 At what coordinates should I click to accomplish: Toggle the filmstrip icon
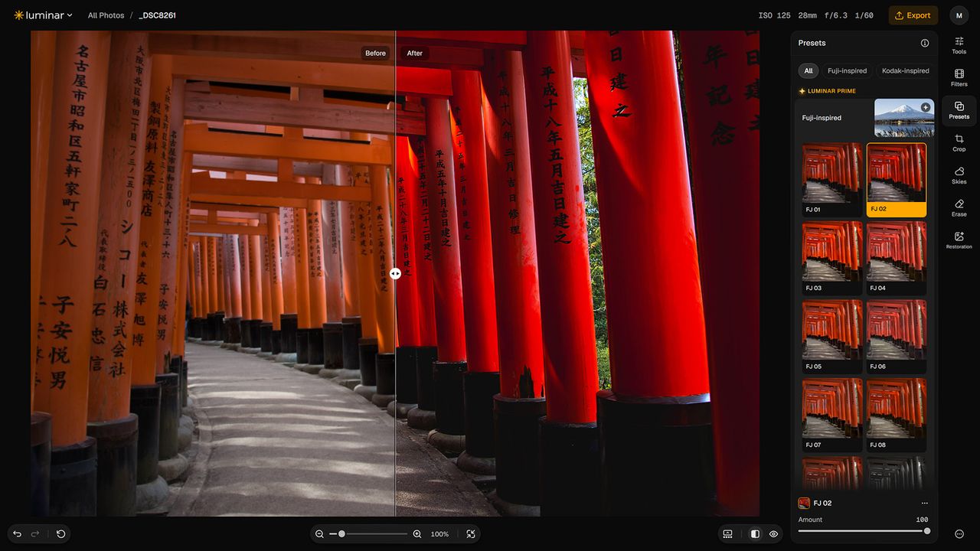pos(727,534)
